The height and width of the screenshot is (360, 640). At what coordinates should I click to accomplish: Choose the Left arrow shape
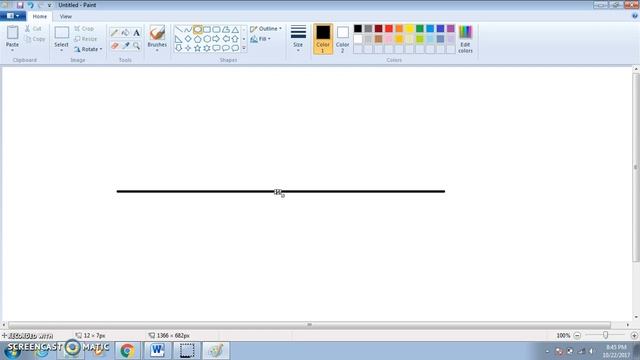point(226,39)
